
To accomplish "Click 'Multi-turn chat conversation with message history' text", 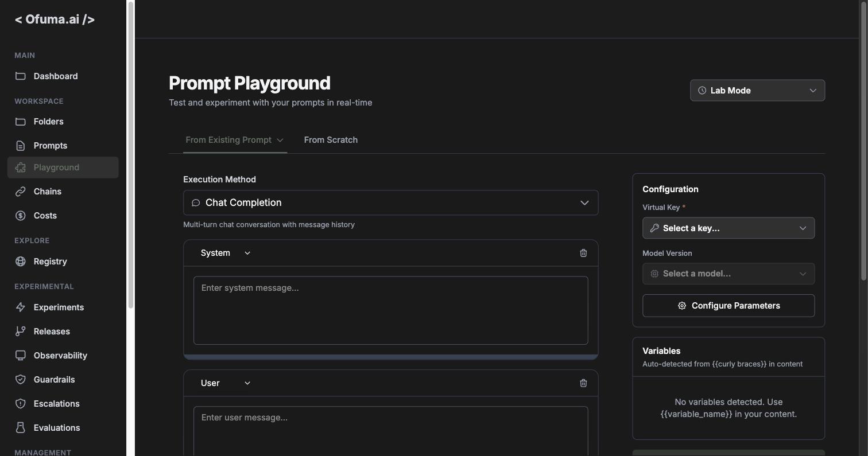I will click(x=269, y=225).
